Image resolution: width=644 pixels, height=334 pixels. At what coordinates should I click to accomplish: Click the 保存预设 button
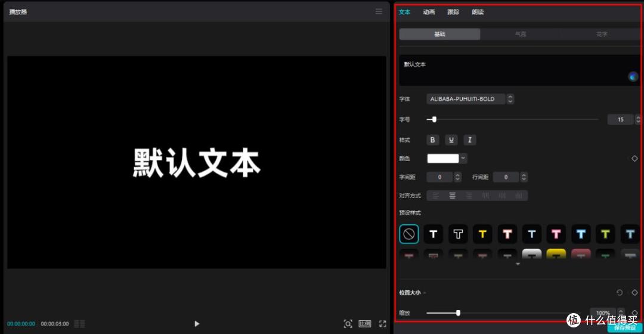click(625, 328)
